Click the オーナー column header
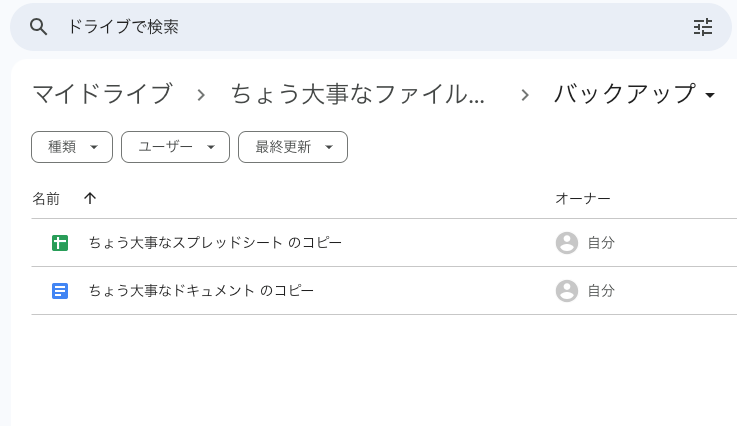Screen dimensions: 737x426 (583, 199)
